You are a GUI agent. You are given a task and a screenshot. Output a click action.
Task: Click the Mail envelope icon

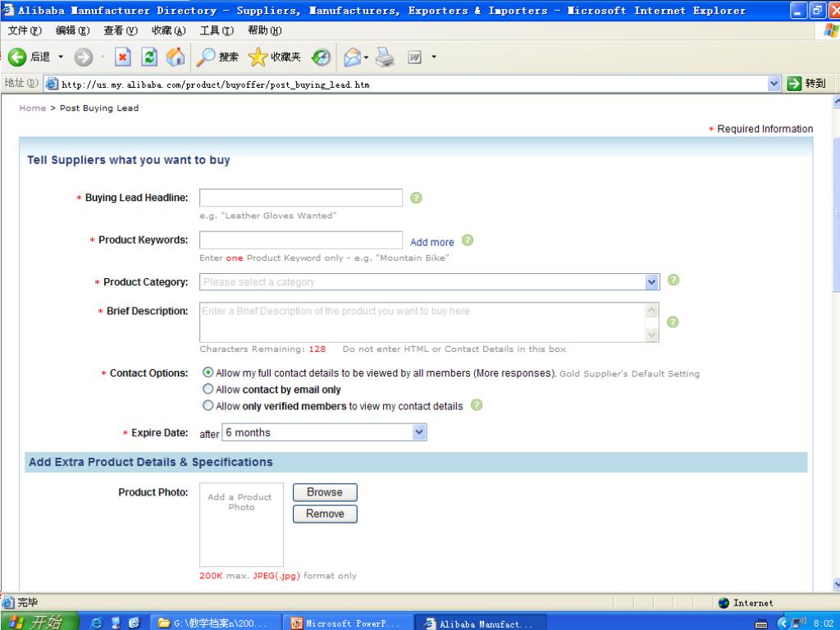pos(352,57)
